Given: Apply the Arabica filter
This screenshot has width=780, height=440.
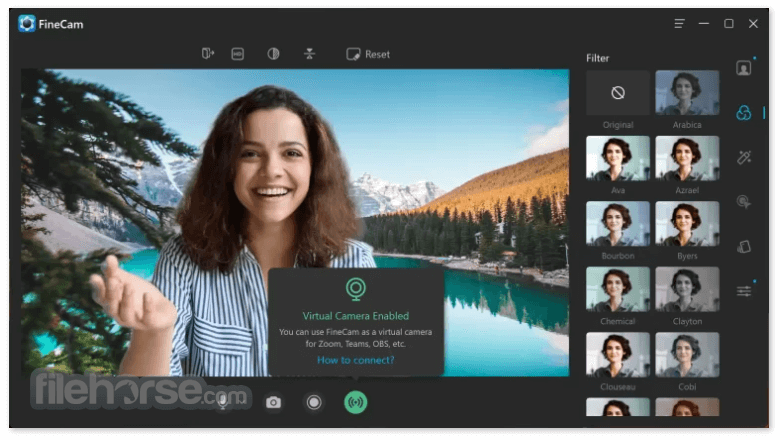Looking at the screenshot, I should [x=687, y=93].
